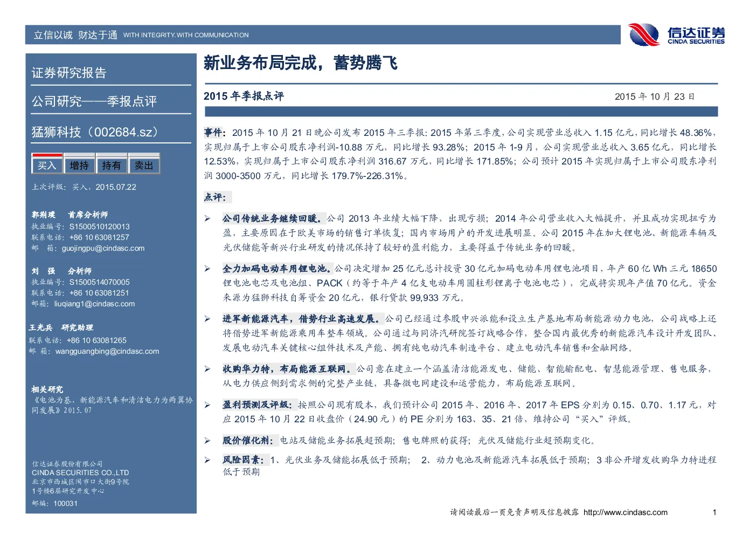Click license number S1500514070005
The image size is (756, 535).
(100, 283)
